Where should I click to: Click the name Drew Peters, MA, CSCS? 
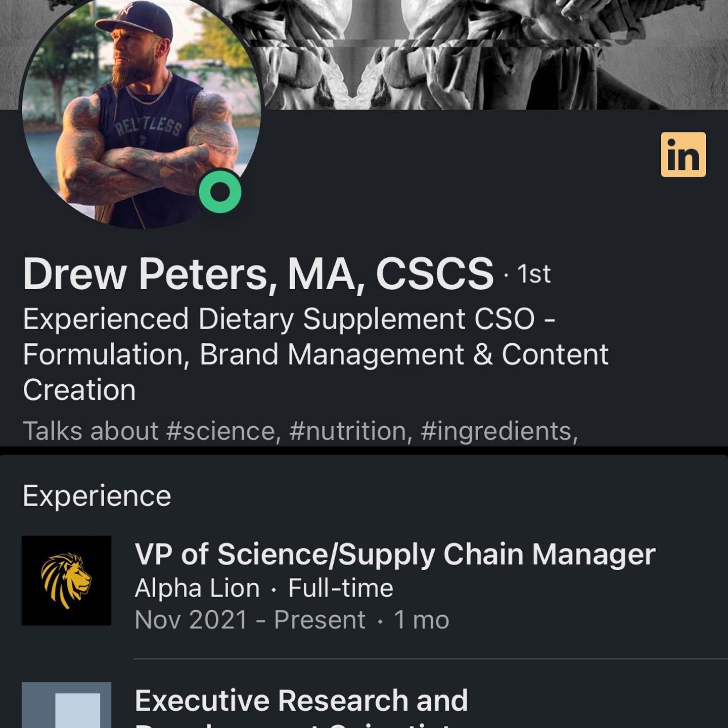tap(258, 274)
